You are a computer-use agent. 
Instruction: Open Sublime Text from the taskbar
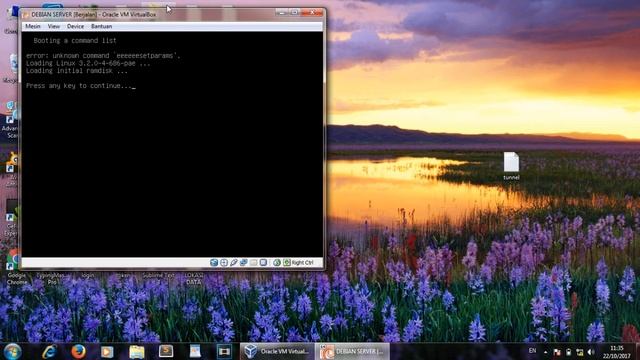tap(166, 351)
